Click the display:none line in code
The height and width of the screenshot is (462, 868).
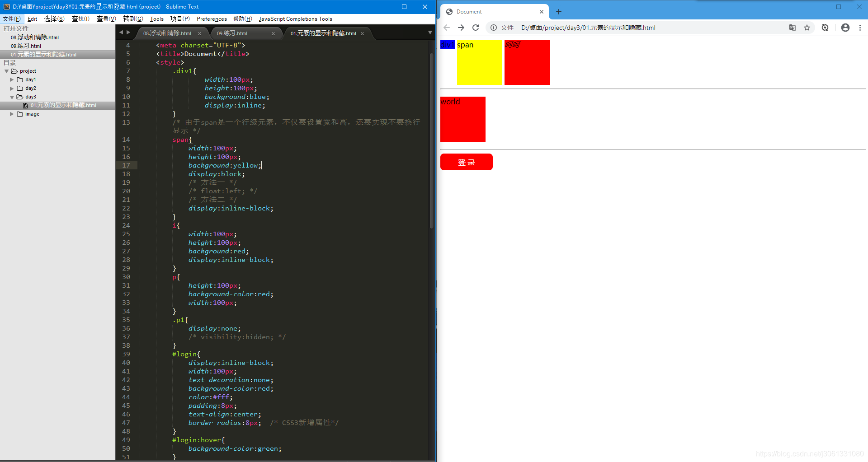215,328
